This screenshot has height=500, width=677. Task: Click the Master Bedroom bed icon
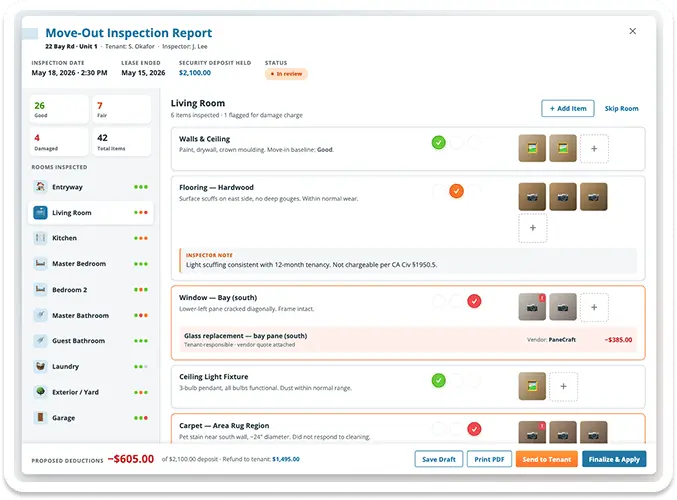click(40, 263)
